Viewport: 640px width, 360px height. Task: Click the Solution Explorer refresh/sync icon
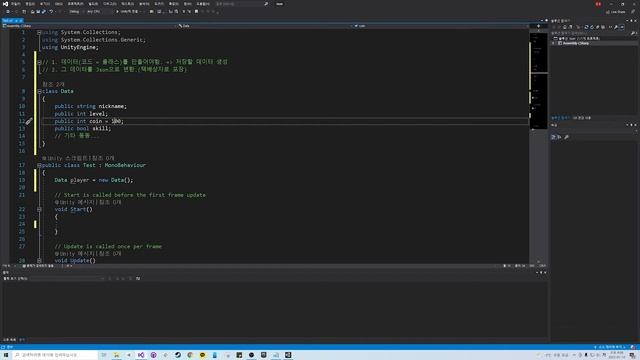(586, 27)
